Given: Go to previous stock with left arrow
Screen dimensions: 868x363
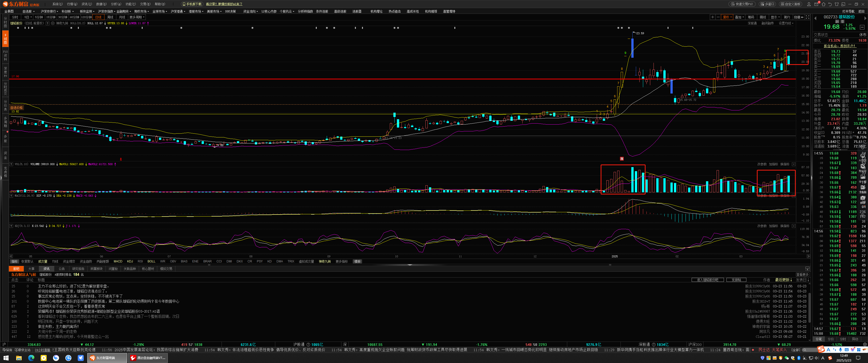Looking at the screenshot, I should click(x=816, y=18).
